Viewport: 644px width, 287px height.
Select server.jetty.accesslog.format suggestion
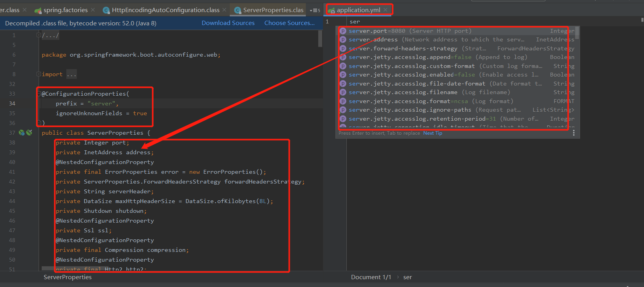[x=456, y=101]
